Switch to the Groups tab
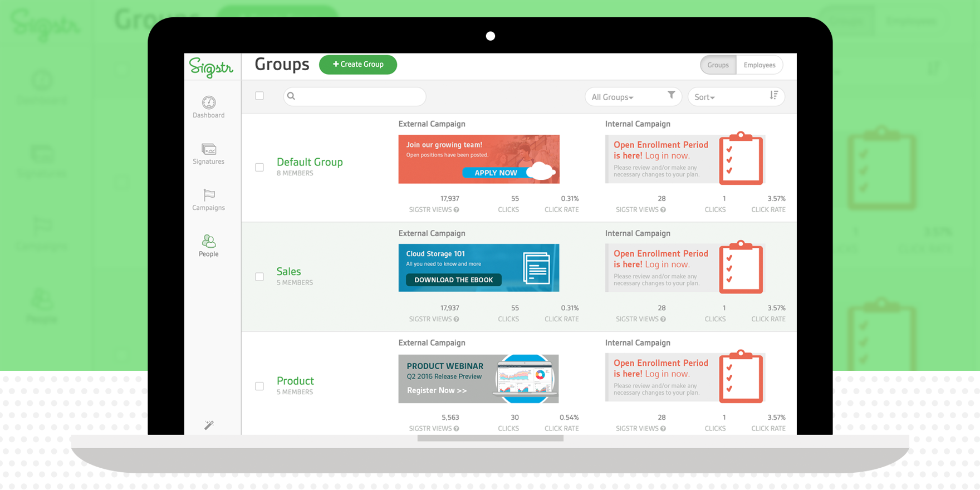The height and width of the screenshot is (490, 980). click(x=718, y=65)
